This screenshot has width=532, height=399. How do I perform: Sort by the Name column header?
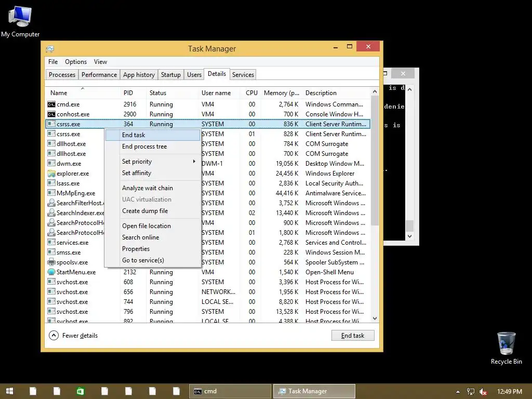click(x=83, y=92)
